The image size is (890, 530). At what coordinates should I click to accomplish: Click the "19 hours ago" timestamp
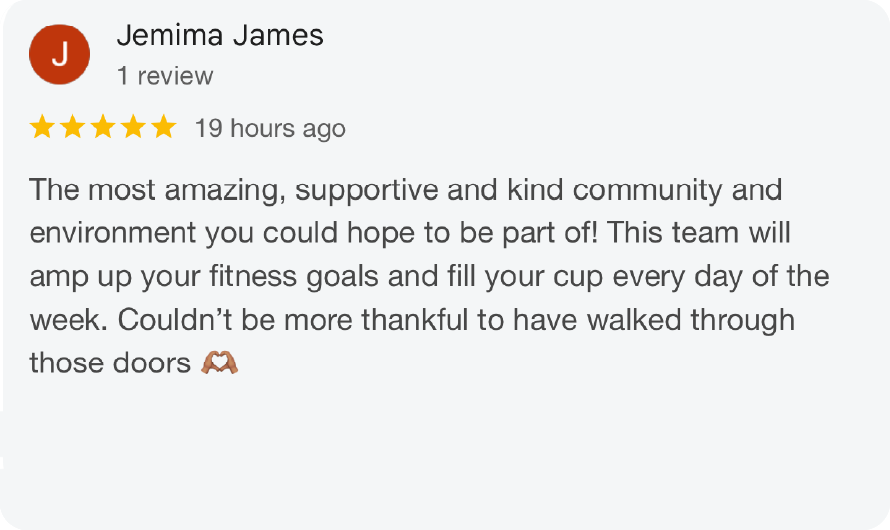pyautogui.click(x=270, y=129)
